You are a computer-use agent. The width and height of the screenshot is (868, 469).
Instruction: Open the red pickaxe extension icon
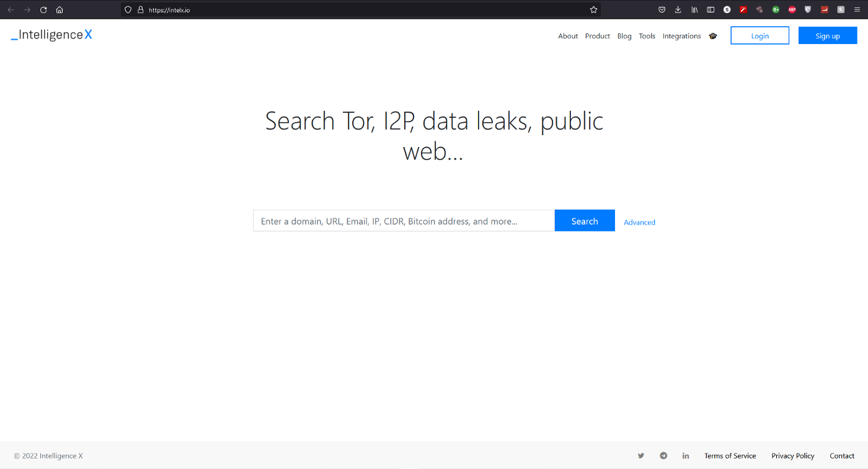click(x=743, y=10)
